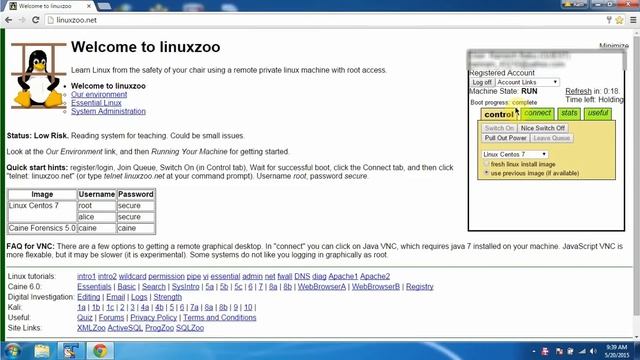The height and width of the screenshot is (360, 640).
Task: Switch to the connect tab
Action: pyautogui.click(x=537, y=113)
